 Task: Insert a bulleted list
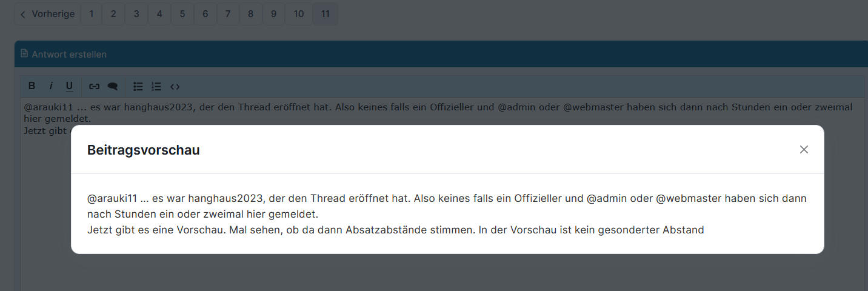point(138,86)
